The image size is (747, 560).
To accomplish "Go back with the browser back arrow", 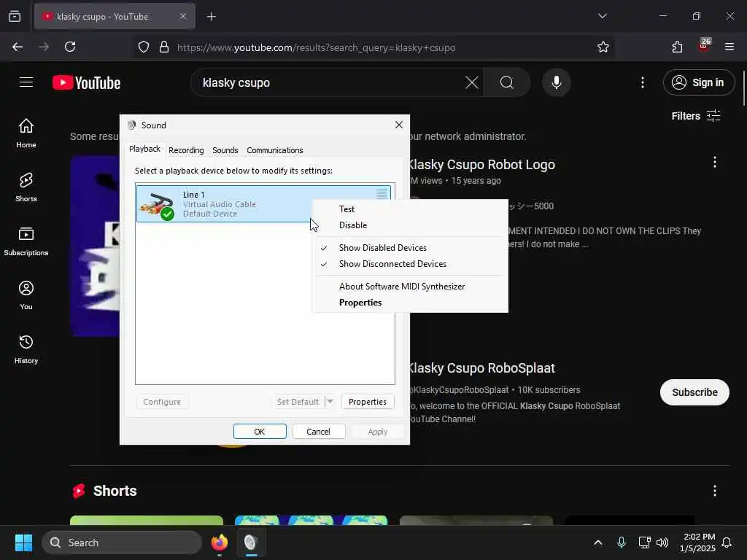I will (x=18, y=47).
